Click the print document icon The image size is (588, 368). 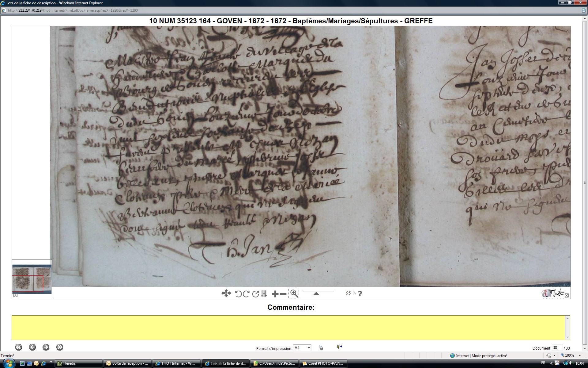[321, 347]
